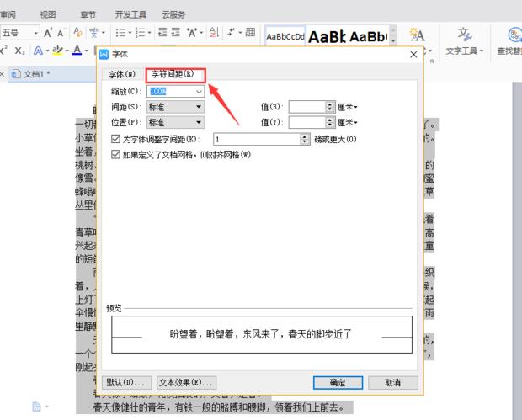This screenshot has height=420, width=522.
Task: Click into the 值(Y) value field
Action: tap(307, 122)
